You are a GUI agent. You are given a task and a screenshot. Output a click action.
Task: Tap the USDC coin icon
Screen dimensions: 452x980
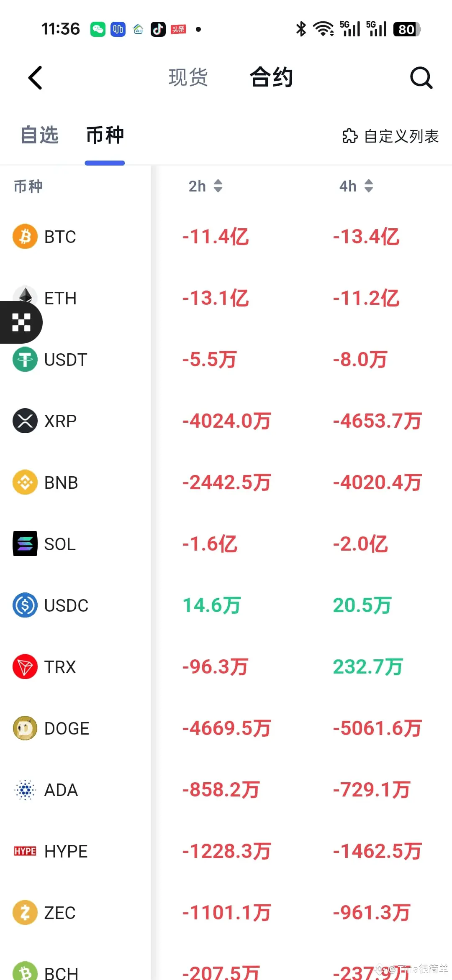25,605
